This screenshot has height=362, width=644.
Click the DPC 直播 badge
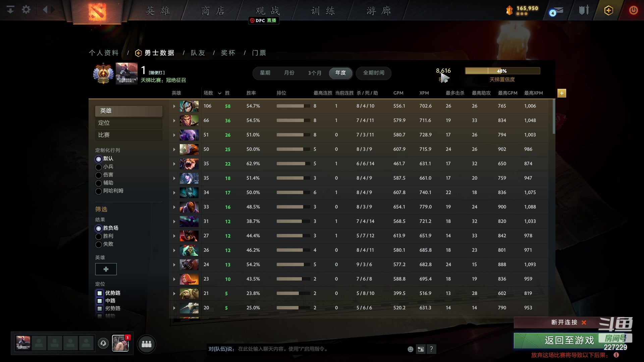(x=264, y=20)
